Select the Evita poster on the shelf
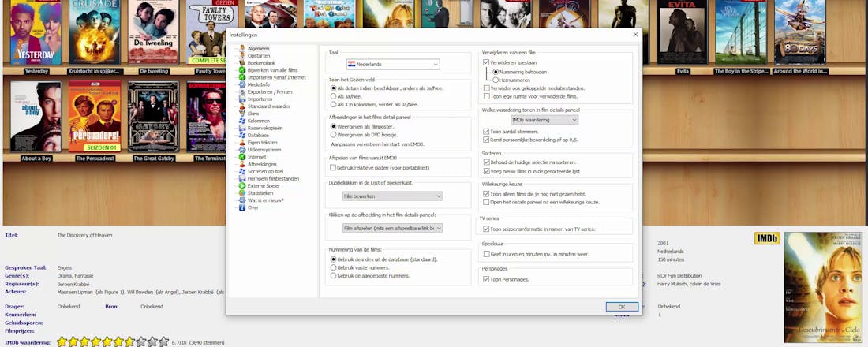This screenshot has height=347, width=868. coord(682,32)
